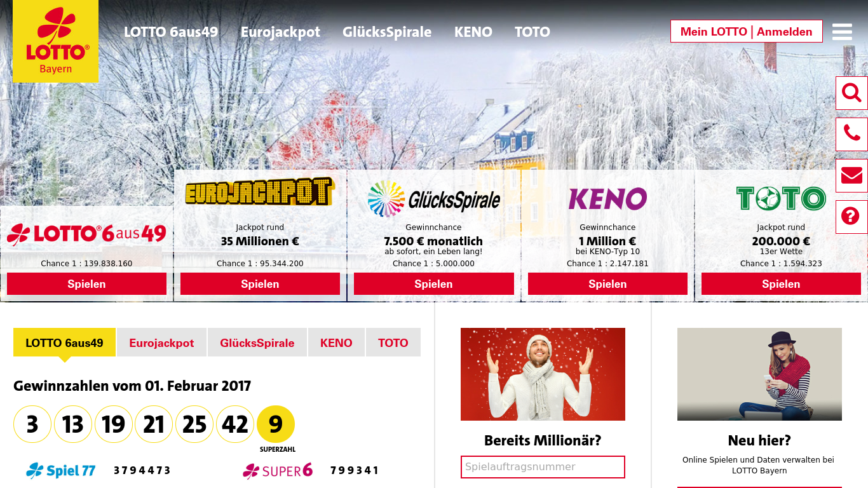
Task: Open the search magnifier icon
Action: (851, 93)
